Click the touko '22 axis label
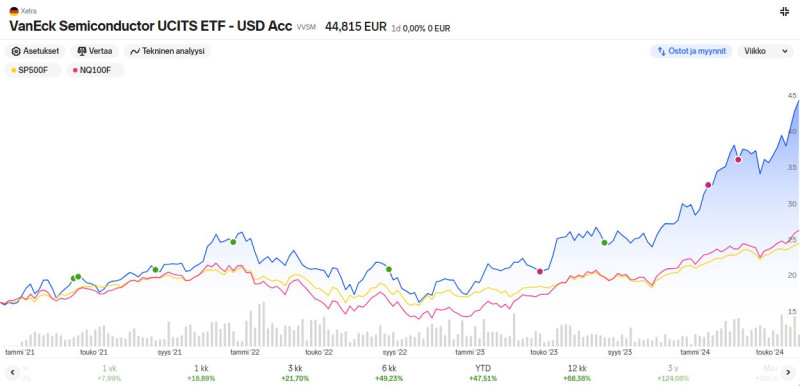Screen dimensions: 800x386 click(319, 352)
